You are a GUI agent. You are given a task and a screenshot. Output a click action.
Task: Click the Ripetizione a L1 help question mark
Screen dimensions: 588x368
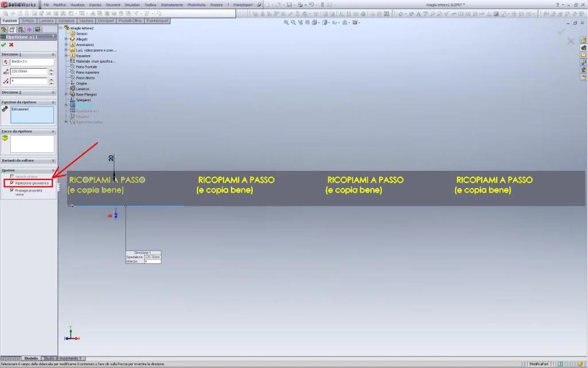(53, 37)
